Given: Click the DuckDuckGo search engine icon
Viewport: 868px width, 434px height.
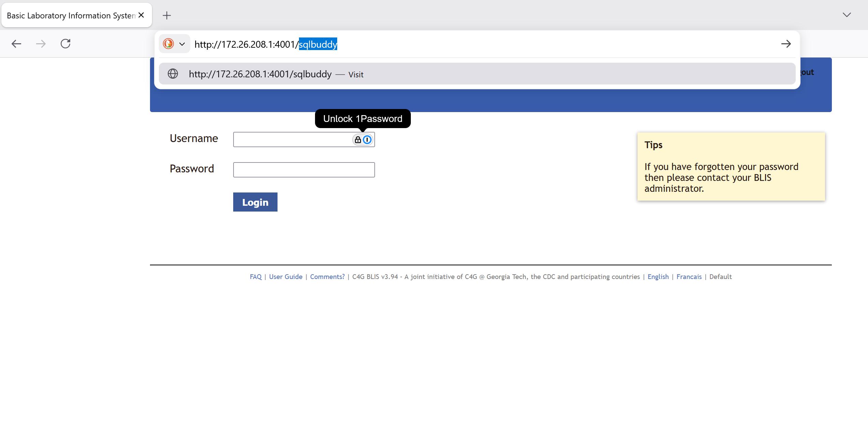Looking at the screenshot, I should click(x=168, y=44).
